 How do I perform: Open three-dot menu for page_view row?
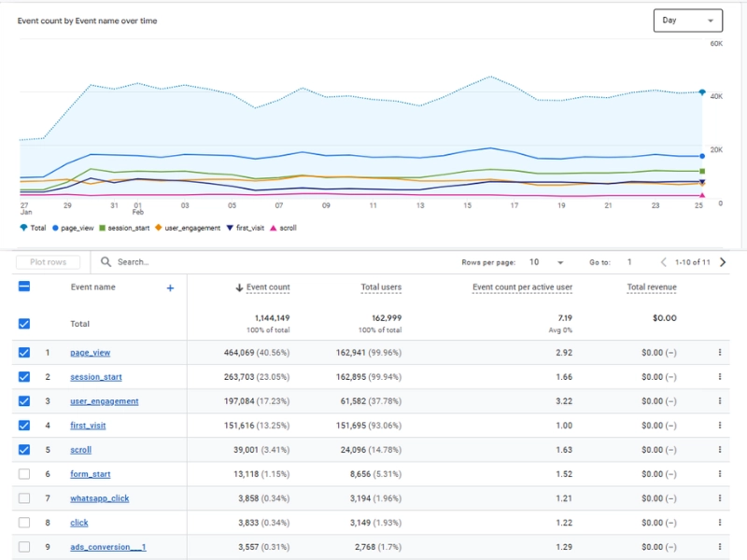click(x=720, y=353)
